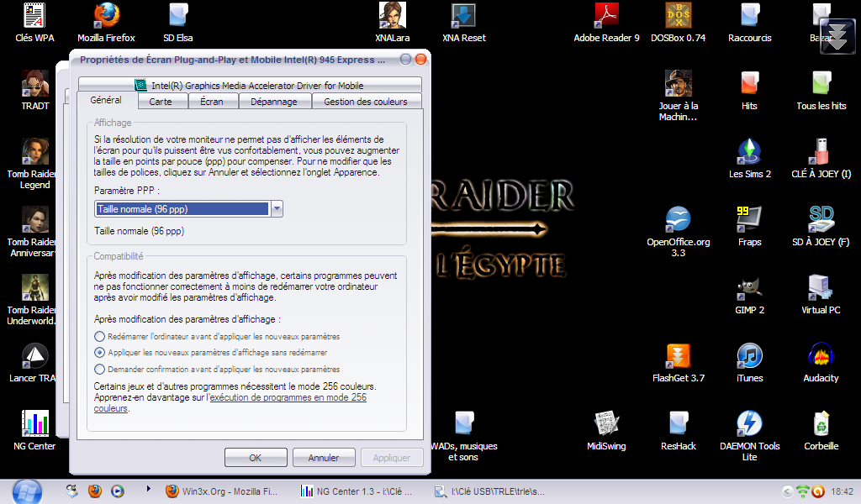Switch to the Gestion des couleurs tab
This screenshot has width=861, height=504.
coord(365,102)
